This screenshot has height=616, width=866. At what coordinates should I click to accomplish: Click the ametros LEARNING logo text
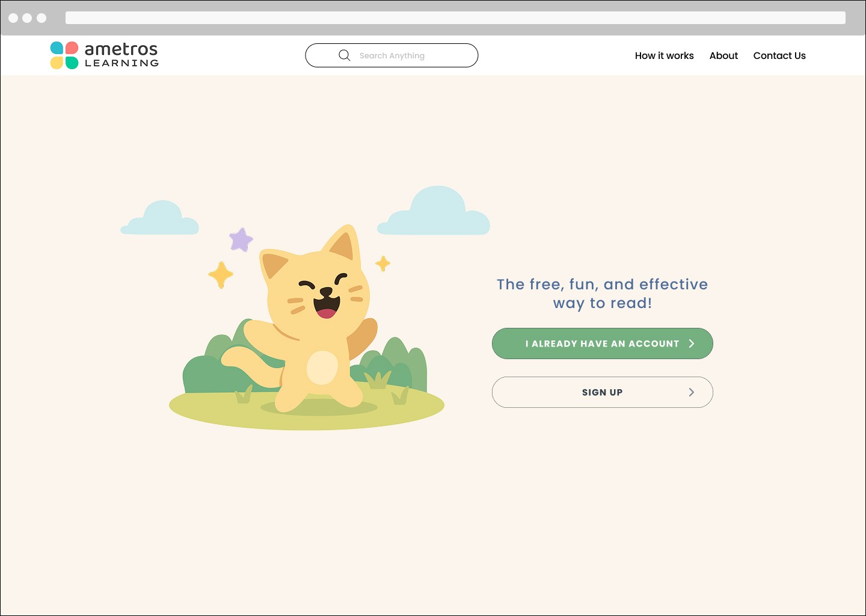(121, 55)
